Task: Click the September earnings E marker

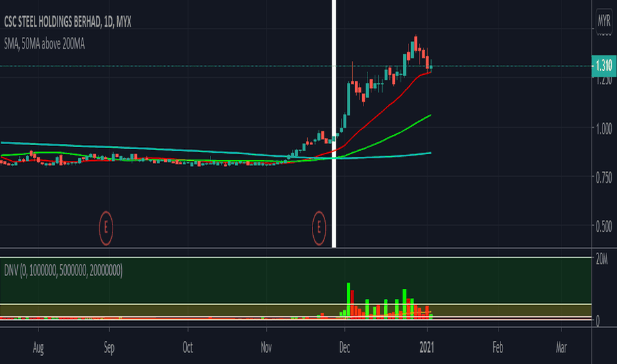Action: (x=106, y=228)
